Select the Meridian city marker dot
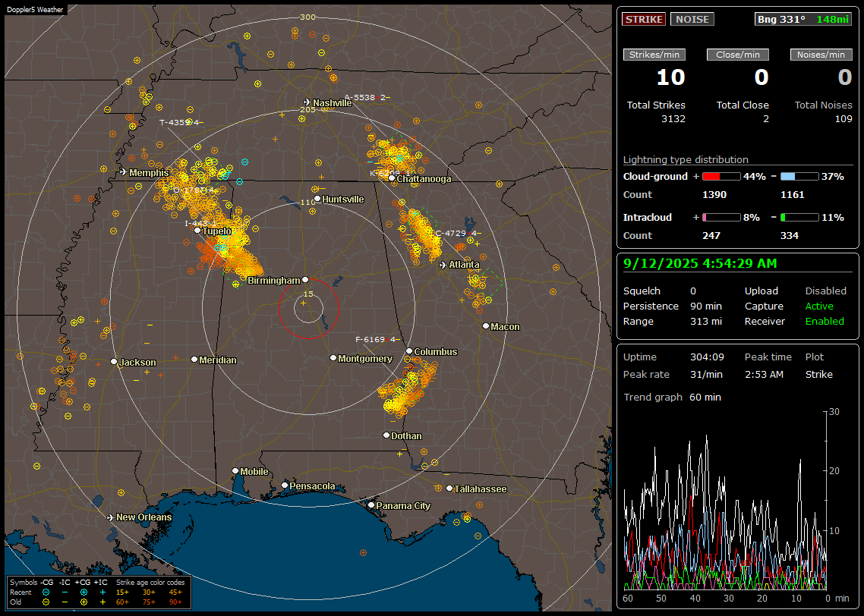This screenshot has height=616, width=864. [194, 360]
